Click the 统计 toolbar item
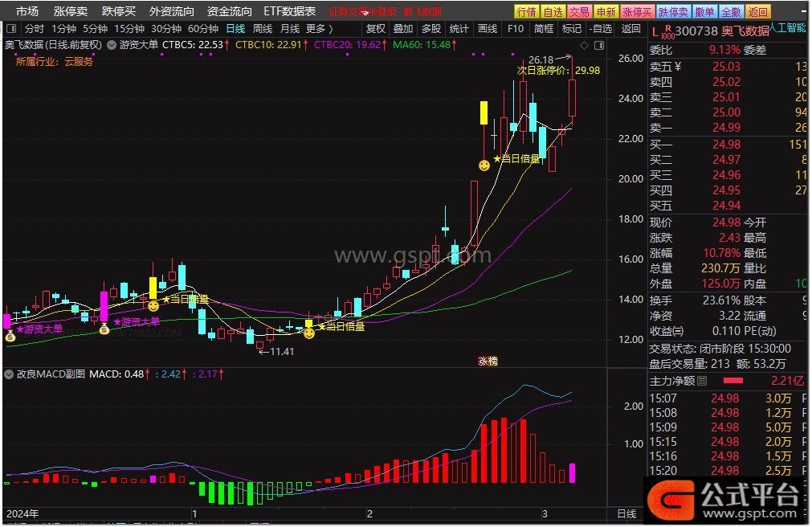The image size is (812, 527). 459,29
